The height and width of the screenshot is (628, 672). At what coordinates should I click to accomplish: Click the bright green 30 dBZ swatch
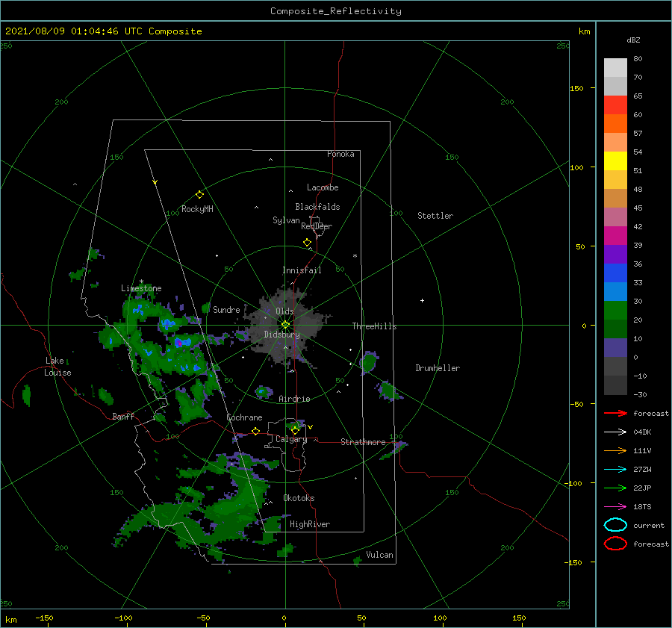(615, 310)
